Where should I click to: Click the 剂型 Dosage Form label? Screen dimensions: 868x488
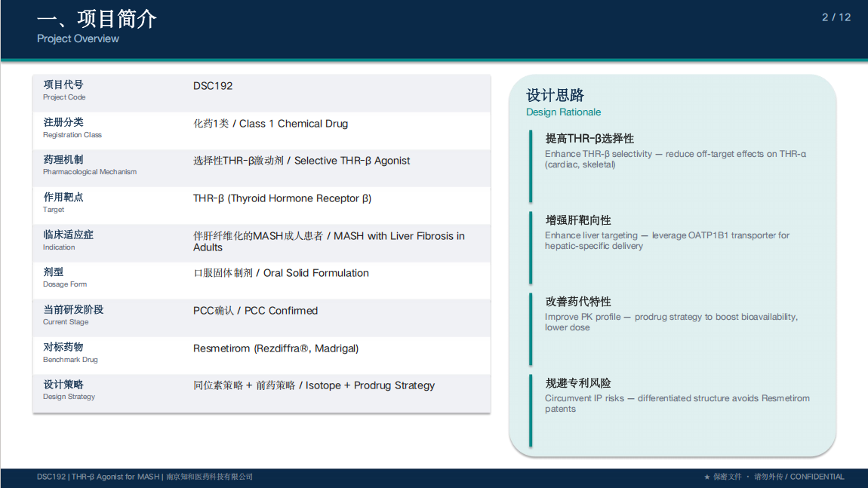(x=65, y=278)
